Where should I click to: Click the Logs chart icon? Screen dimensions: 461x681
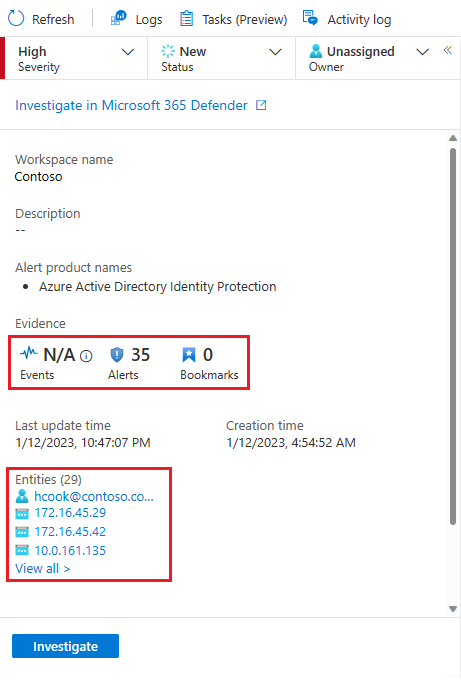tap(118, 19)
